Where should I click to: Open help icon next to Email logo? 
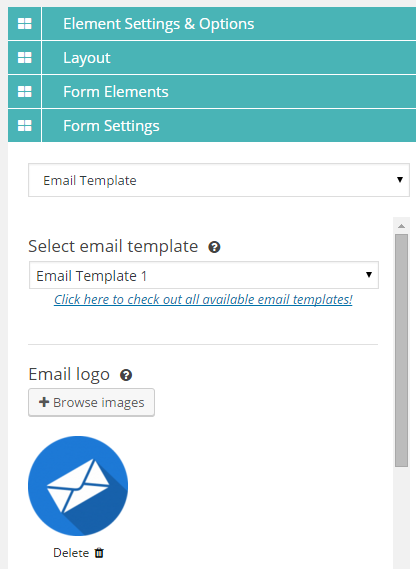click(x=126, y=375)
